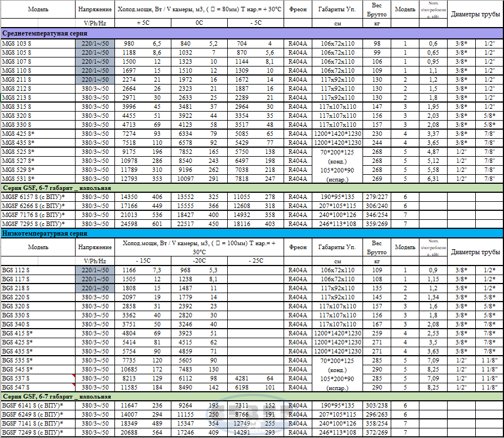Click the value 6198 in BGS 547 S row
504x438 pixels.
(242, 387)
